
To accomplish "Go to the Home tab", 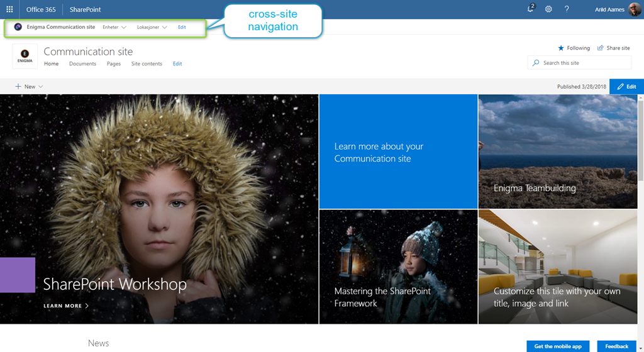I will pyautogui.click(x=52, y=63).
